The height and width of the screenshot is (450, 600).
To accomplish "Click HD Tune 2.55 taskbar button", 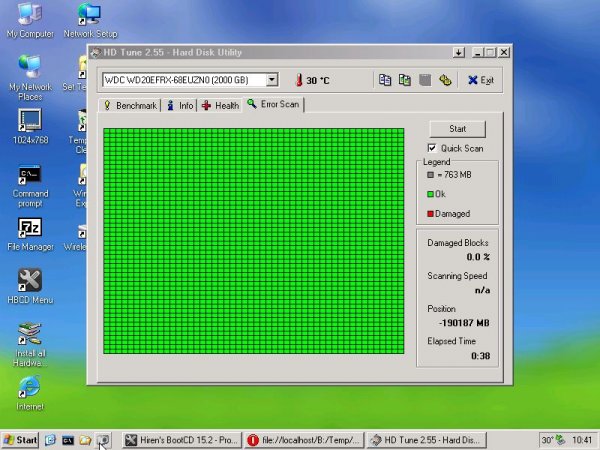I will tap(426, 440).
